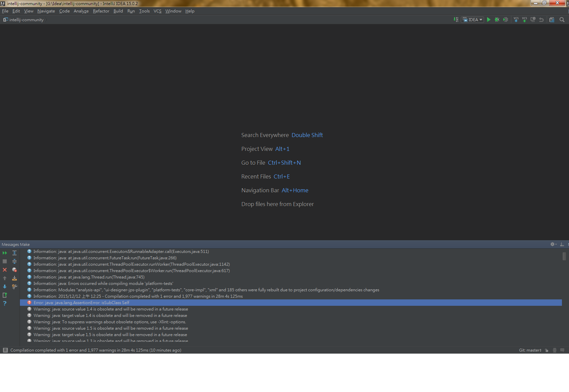
Task: Open the Refactor menu
Action: tap(101, 11)
